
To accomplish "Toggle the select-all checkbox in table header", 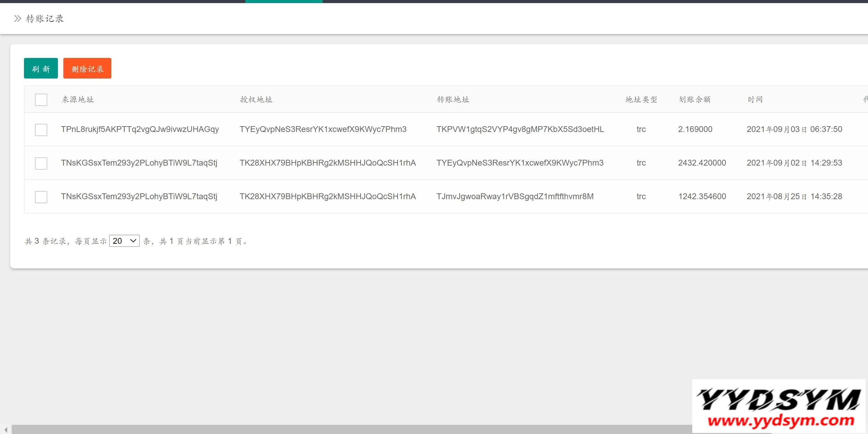I will click(x=41, y=100).
